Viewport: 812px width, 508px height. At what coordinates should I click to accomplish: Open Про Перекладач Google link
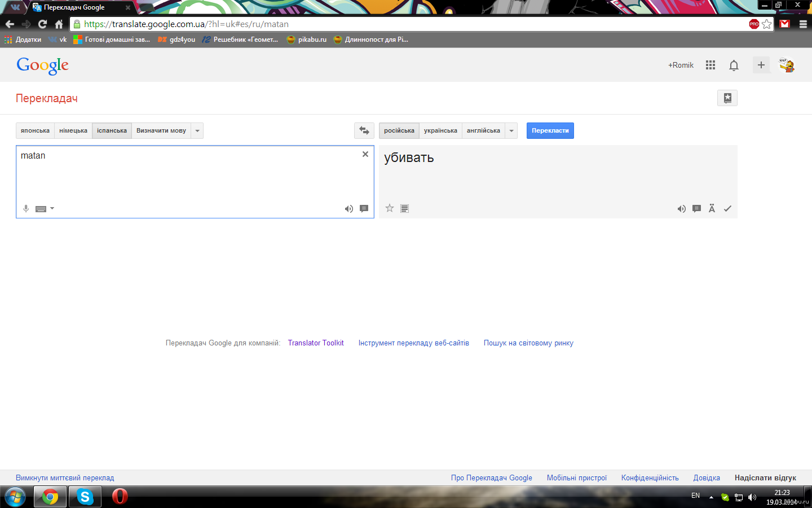pyautogui.click(x=492, y=478)
